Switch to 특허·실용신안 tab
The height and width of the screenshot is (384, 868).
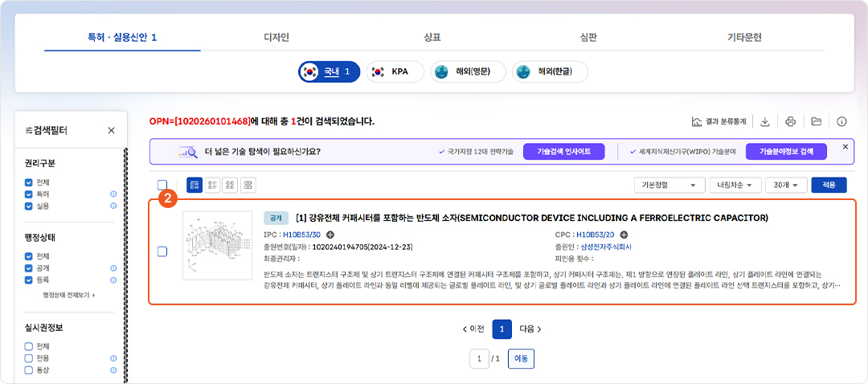pos(122,38)
